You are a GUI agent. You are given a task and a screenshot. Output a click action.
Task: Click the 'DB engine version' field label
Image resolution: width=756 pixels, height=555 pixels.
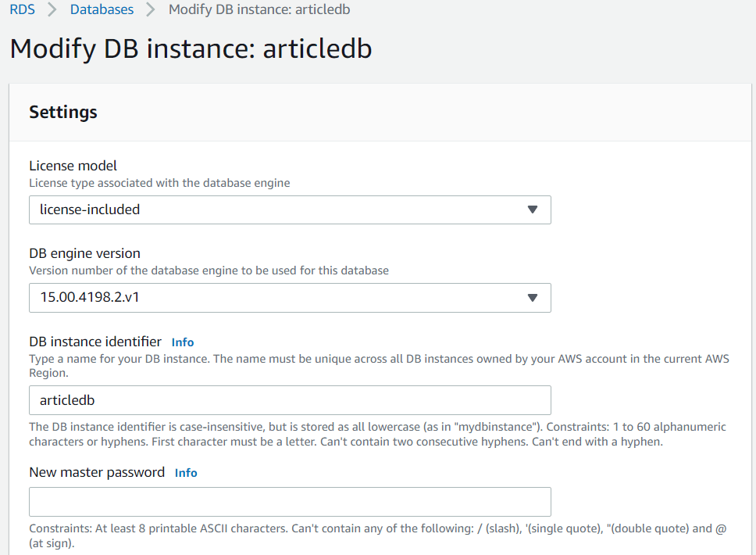pos(84,253)
